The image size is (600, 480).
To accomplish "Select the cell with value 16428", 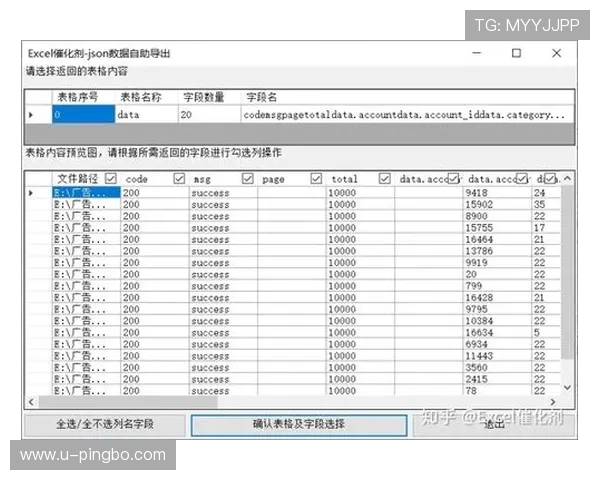I will (497, 297).
